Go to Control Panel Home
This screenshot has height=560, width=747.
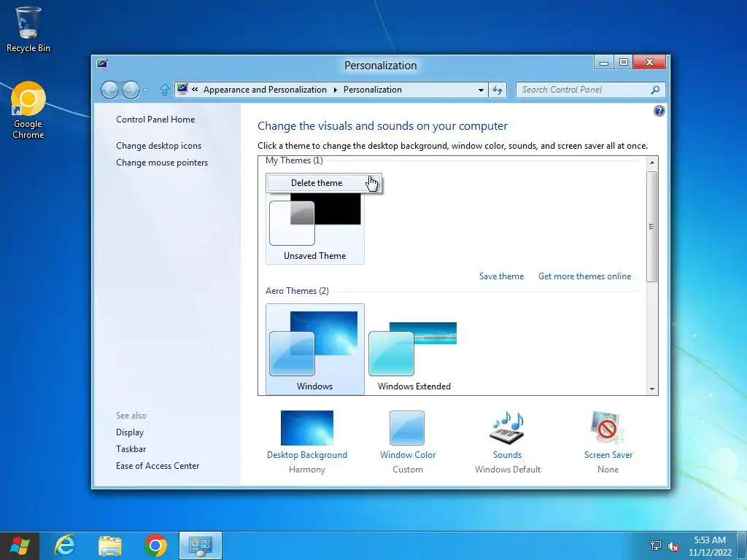point(155,120)
